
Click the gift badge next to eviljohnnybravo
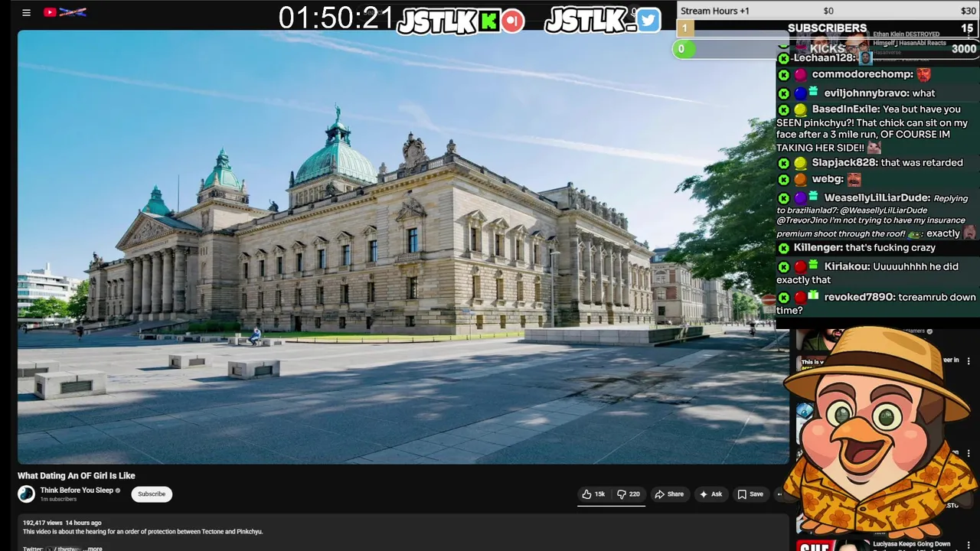click(814, 91)
